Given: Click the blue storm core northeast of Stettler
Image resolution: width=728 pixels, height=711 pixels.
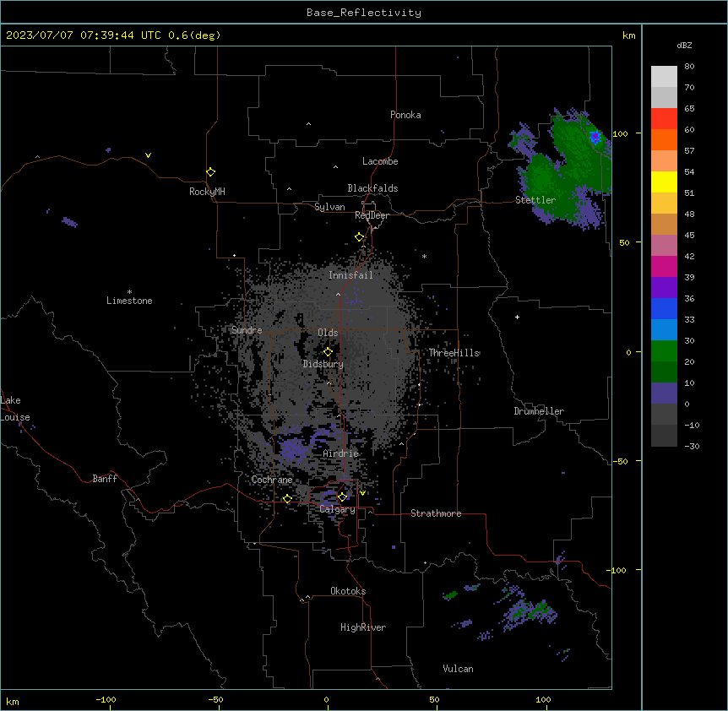Looking at the screenshot, I should pyautogui.click(x=595, y=138).
